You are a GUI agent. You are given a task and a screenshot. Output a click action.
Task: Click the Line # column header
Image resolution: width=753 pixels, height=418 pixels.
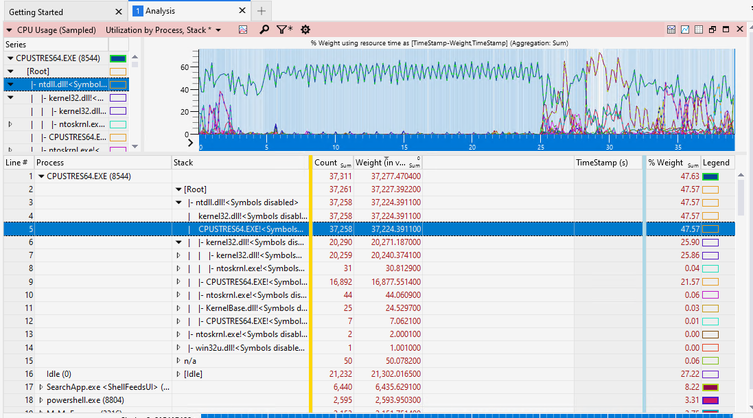(x=18, y=162)
